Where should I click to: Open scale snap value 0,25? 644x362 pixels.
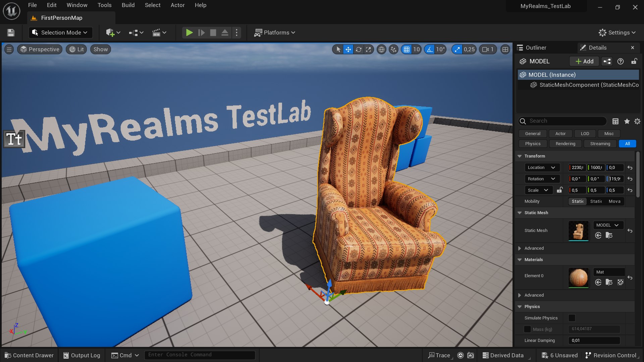[469, 49]
